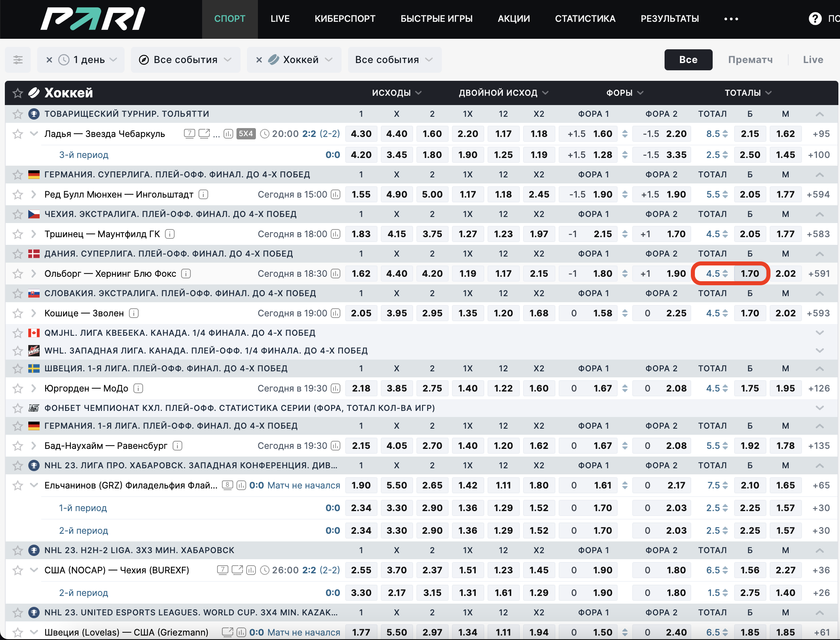Viewport: 840px width, 640px height.
Task: Clear the 1 день time filter
Action: [x=49, y=60]
